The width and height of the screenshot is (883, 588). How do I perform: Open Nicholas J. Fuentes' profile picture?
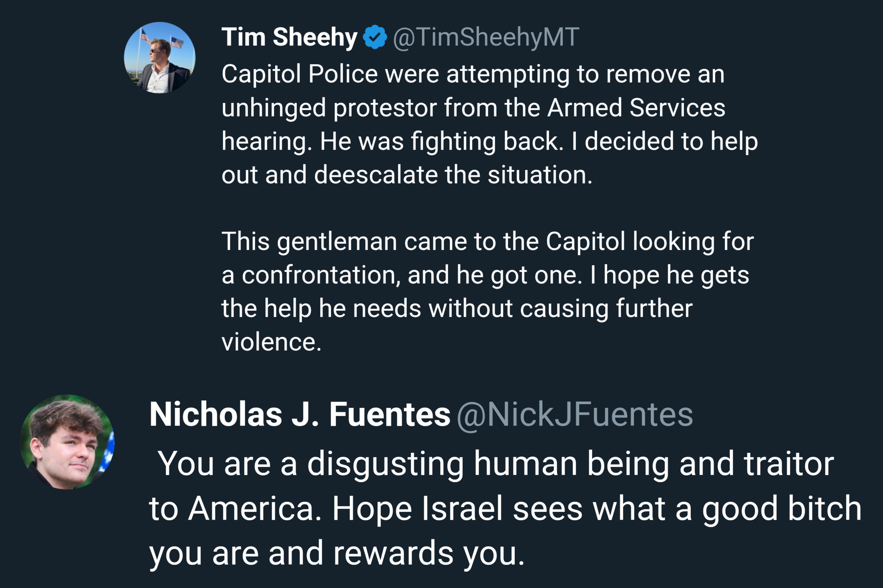point(67,442)
